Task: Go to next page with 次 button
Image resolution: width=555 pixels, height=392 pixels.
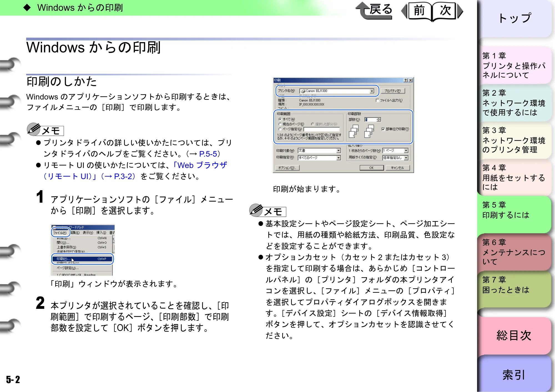Action: point(447,11)
